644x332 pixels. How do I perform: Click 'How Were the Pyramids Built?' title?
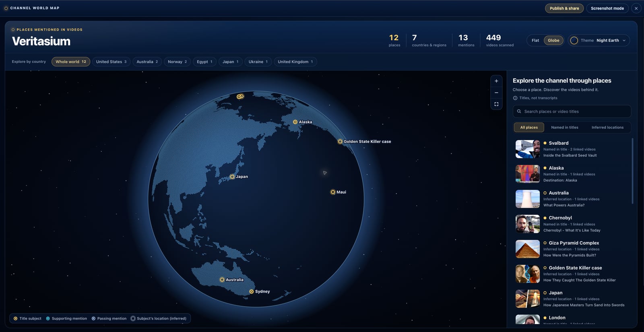pos(570,255)
